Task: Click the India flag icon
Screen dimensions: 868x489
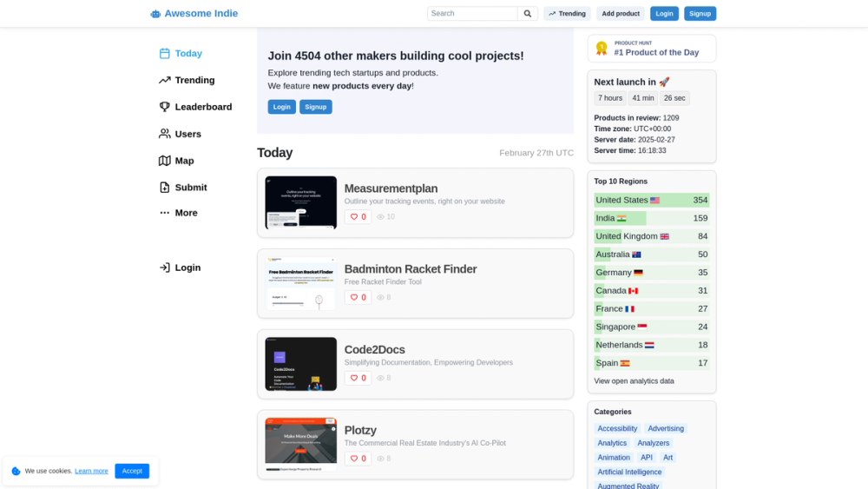Action: click(x=621, y=218)
